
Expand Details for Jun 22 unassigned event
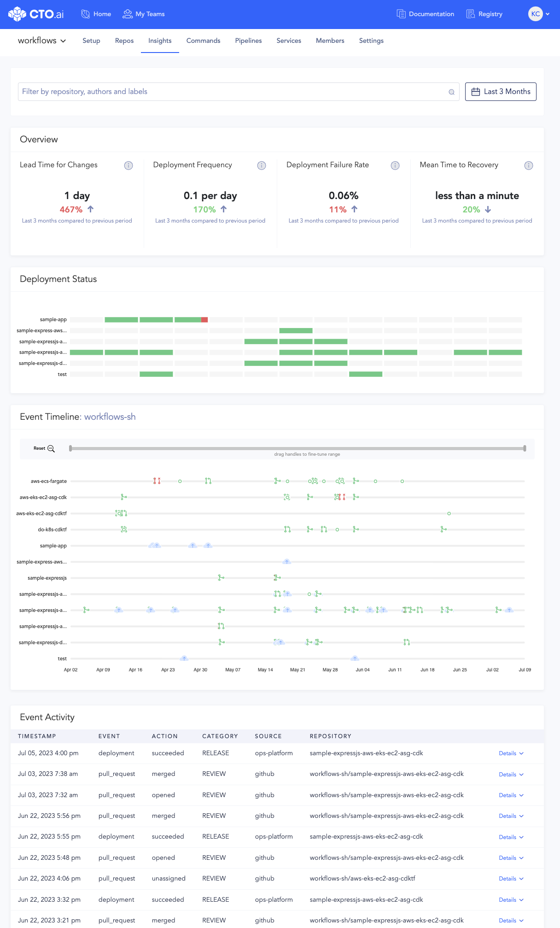(x=511, y=879)
